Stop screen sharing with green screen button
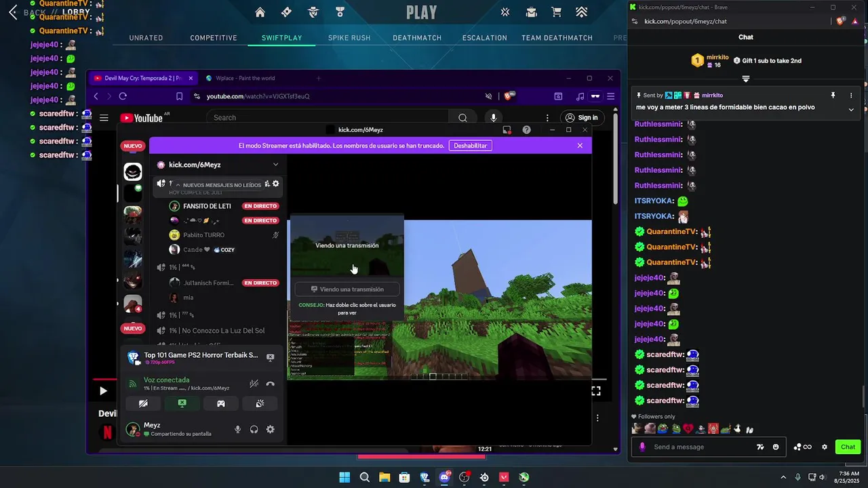 coord(182,403)
